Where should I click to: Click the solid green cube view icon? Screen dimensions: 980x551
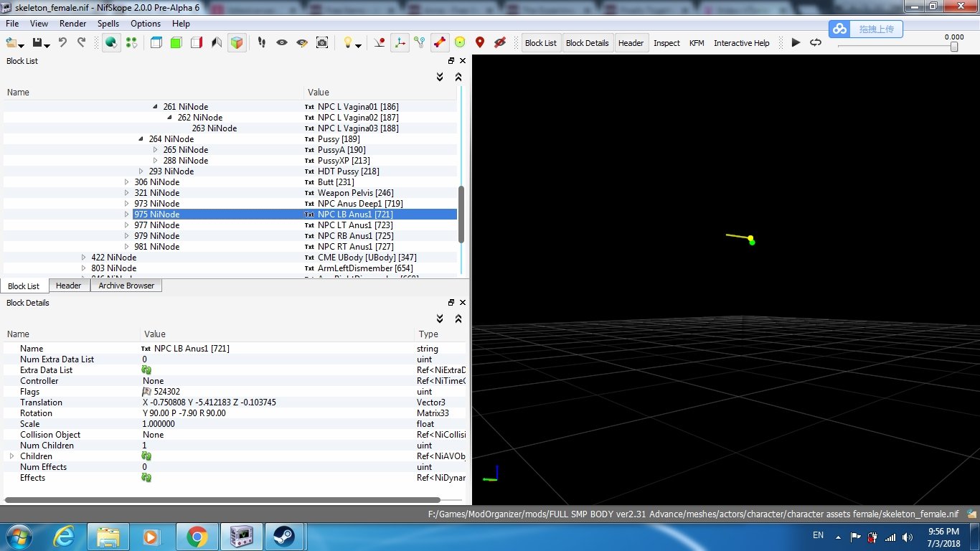pos(176,43)
